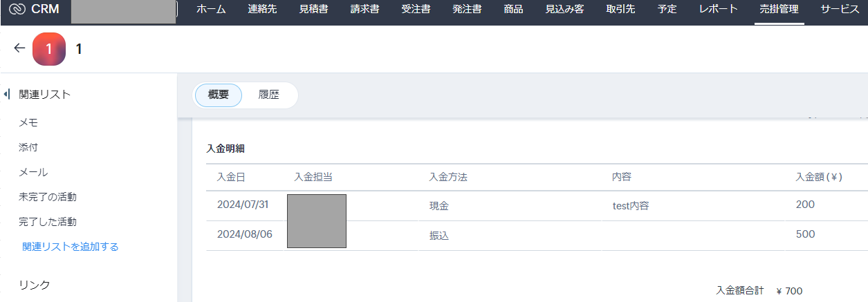Show 未完了の活動 list
Image resolution: width=868 pixels, height=302 pixels.
tap(48, 197)
